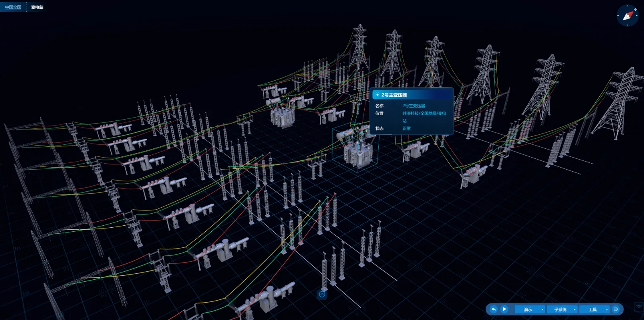Viewport: 644px width, 320px height.
Task: Click the circular up-chevron button at bottom center
Action: click(x=322, y=294)
